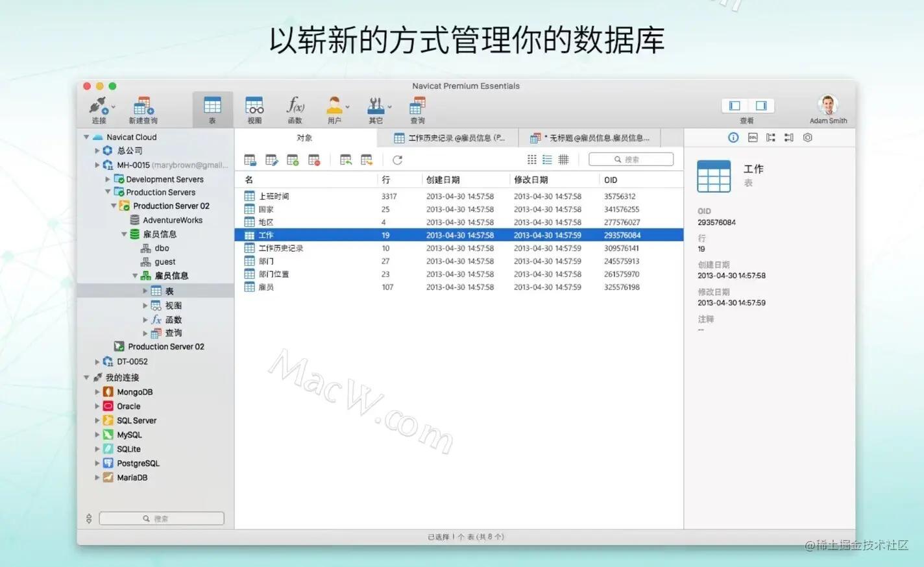Click the open table icon in object toolbar
The image size is (924, 567).
250,160
